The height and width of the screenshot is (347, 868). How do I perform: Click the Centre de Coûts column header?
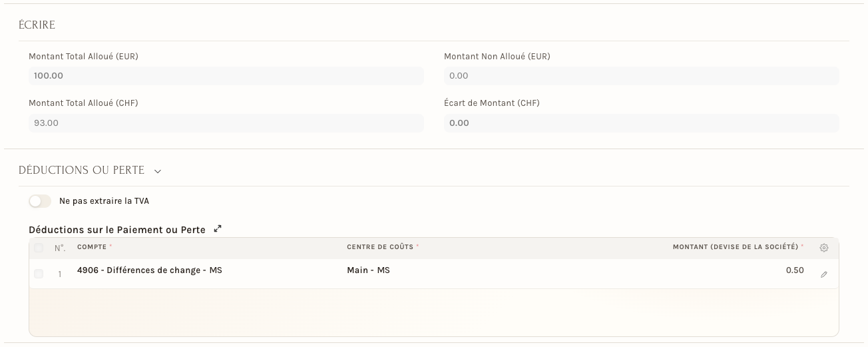tap(381, 247)
